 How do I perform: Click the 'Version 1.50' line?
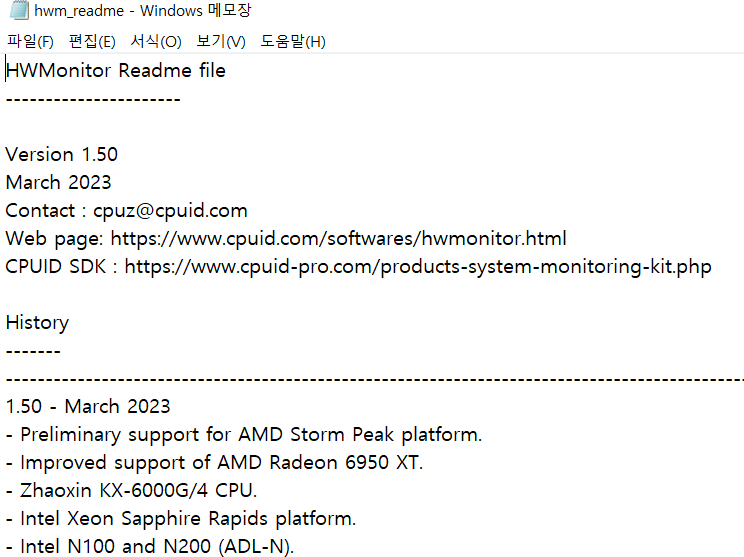click(x=62, y=155)
